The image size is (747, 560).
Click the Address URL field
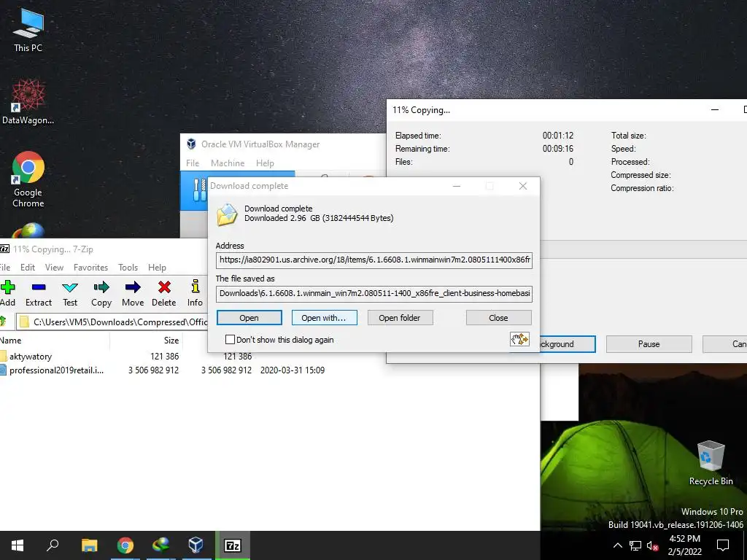pyautogui.click(x=374, y=260)
